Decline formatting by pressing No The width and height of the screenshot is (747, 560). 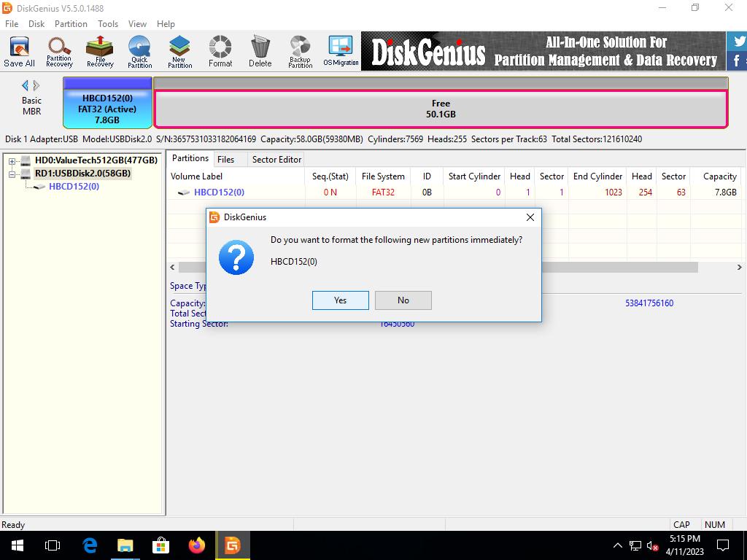click(x=403, y=300)
